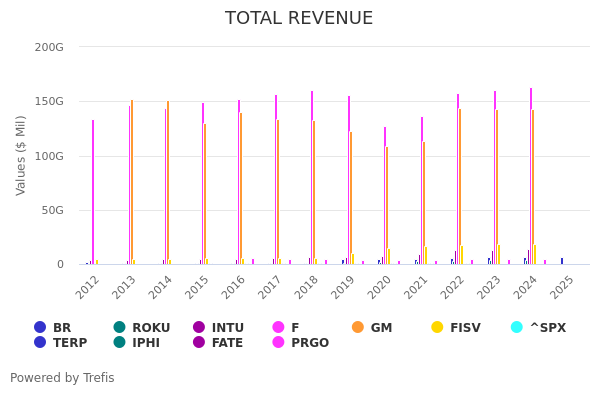Image resolution: width=600 pixels, height=400 pixels.
Task: Click the magenta PRGO legend dot
Action: click(278, 343)
